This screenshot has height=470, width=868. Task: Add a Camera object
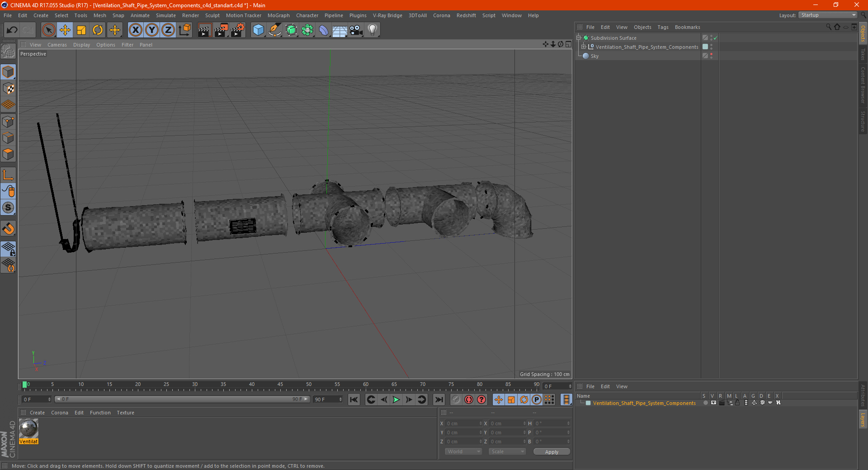tap(356, 30)
